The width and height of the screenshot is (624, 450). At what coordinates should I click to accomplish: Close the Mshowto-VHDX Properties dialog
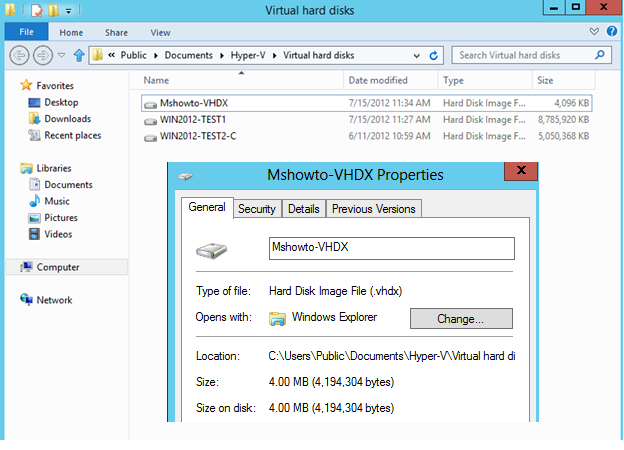point(521,171)
